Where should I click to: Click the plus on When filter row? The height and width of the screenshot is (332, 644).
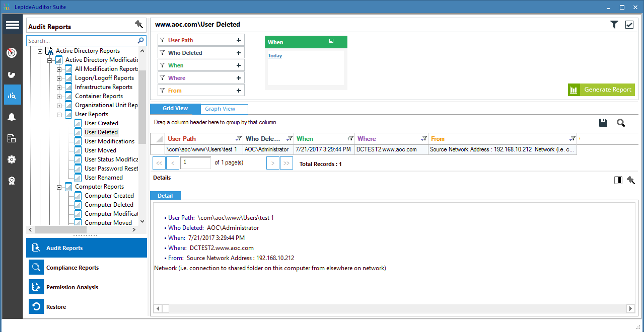tap(238, 65)
